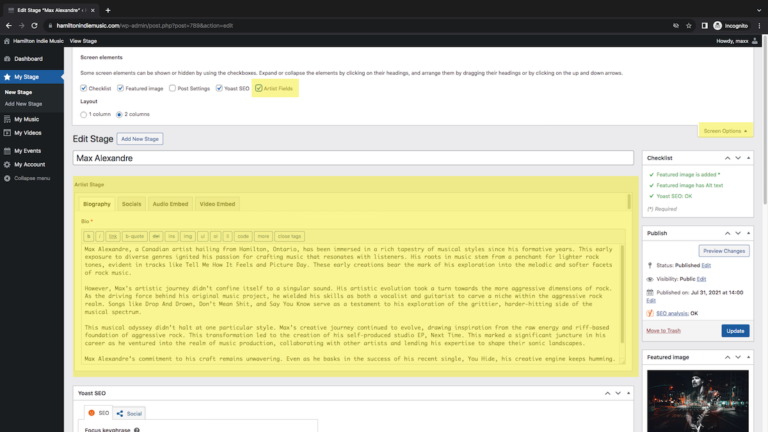Toggle the Checklist panel collapse arrow
The image size is (768, 432).
[x=751, y=158]
